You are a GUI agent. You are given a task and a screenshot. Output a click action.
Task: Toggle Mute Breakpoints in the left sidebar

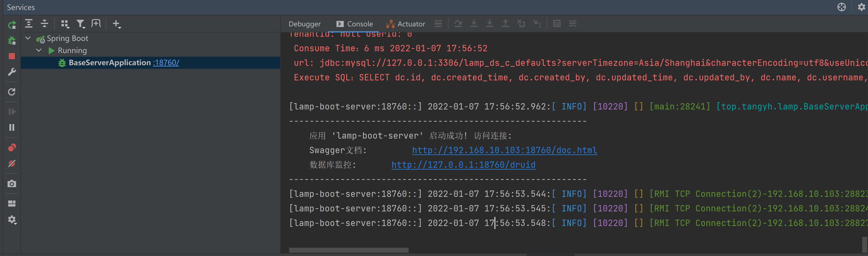(x=12, y=163)
